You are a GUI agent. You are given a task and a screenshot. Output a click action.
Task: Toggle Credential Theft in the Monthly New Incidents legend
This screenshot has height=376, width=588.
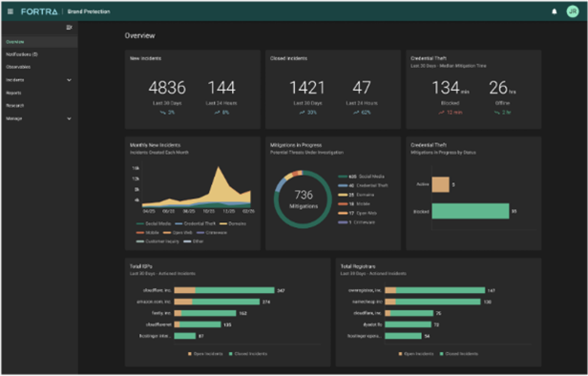[x=196, y=224]
